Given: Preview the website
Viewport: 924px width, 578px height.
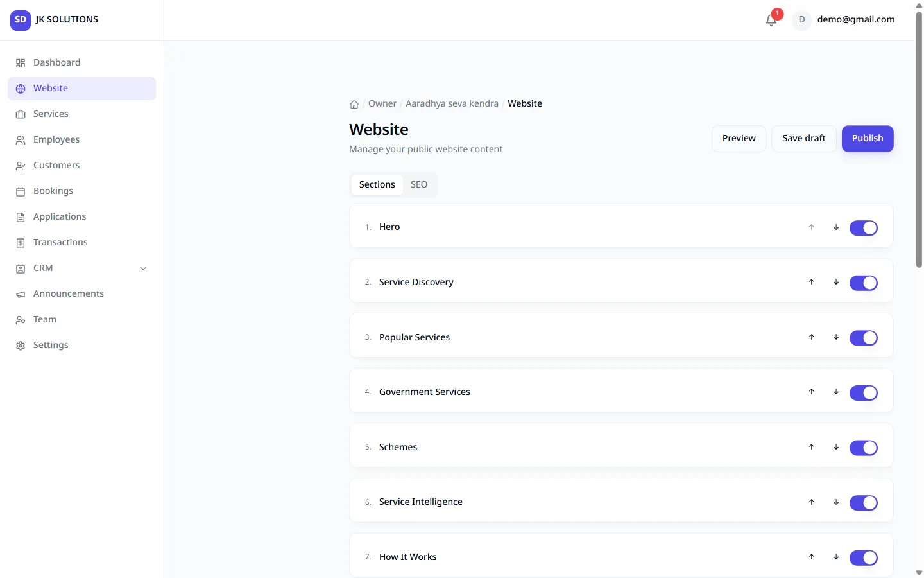Looking at the screenshot, I should pyautogui.click(x=739, y=139).
